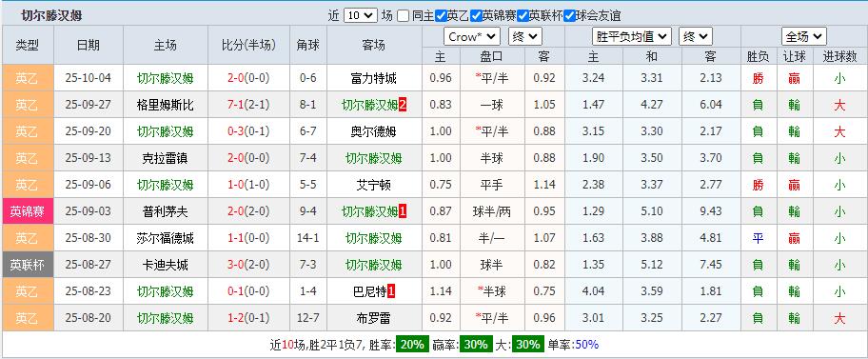Click the 英联杯 league tag in the 25-08-27 row
The width and height of the screenshot is (868, 359).
(x=28, y=265)
